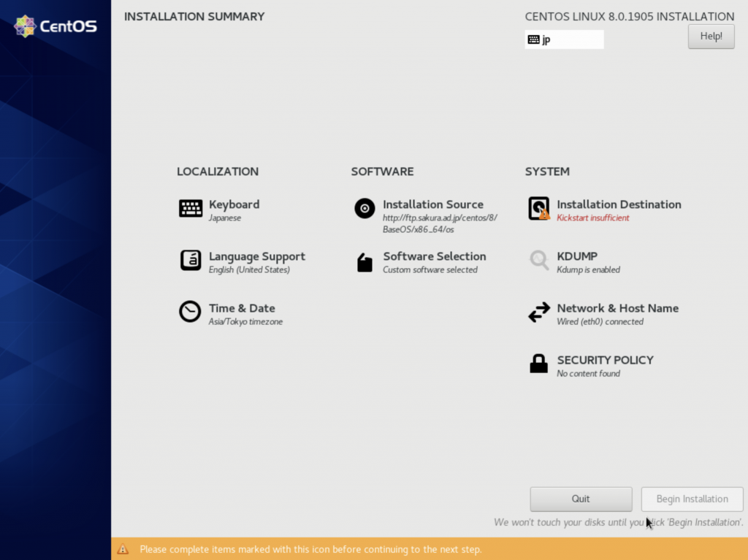Image resolution: width=748 pixels, height=560 pixels.
Task: Open the KDUMP title
Action: [577, 256]
